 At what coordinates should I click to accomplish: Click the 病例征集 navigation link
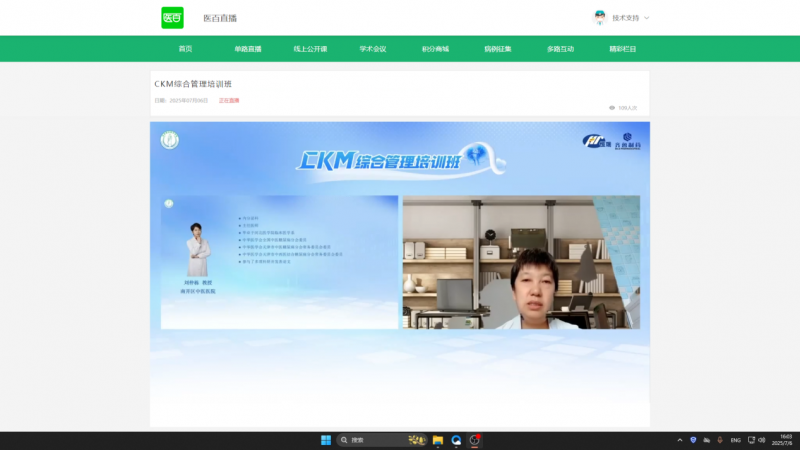point(498,49)
